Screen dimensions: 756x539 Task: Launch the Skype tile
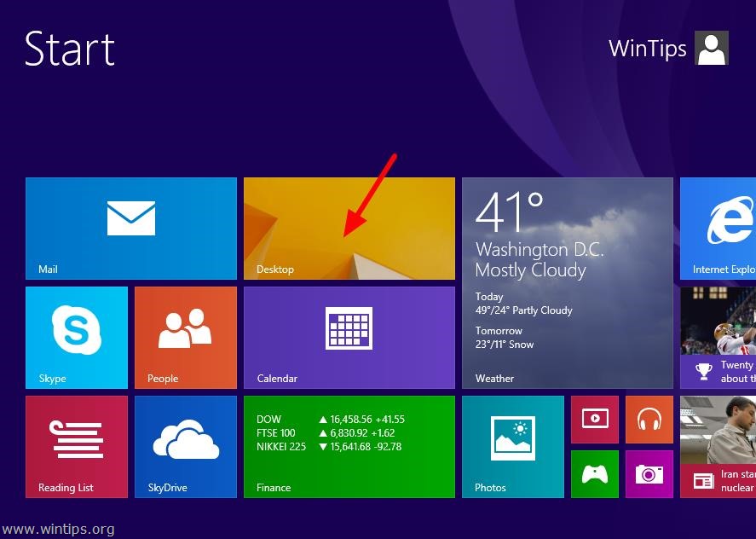pyautogui.click(x=77, y=337)
